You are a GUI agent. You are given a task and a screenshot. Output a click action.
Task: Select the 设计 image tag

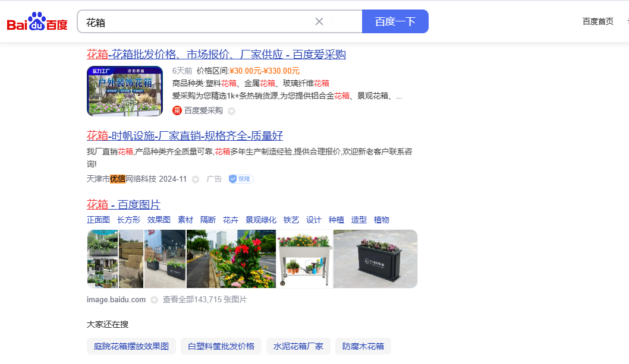tap(314, 220)
